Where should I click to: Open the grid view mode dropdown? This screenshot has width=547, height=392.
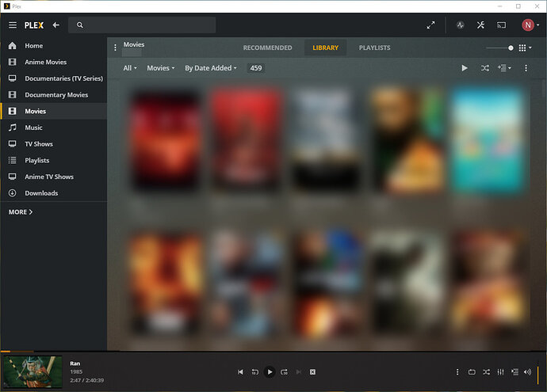click(x=525, y=48)
